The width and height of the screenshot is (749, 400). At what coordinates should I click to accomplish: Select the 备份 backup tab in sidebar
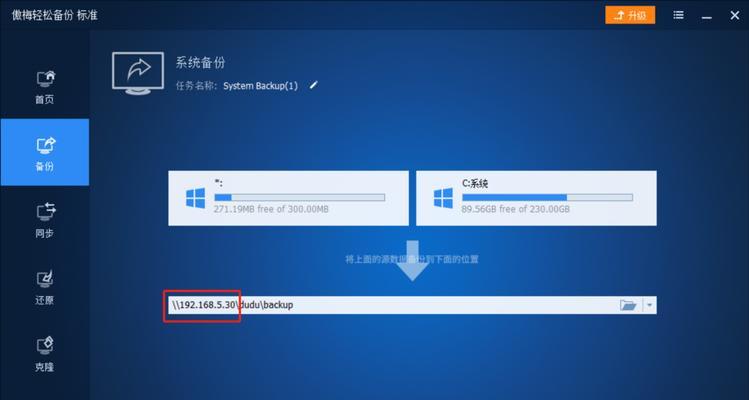point(45,152)
